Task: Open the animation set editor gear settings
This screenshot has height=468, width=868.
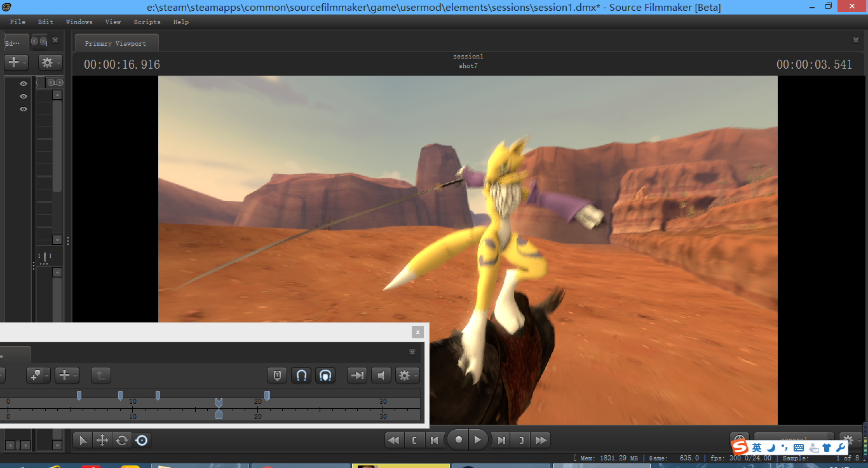Action: [x=50, y=62]
